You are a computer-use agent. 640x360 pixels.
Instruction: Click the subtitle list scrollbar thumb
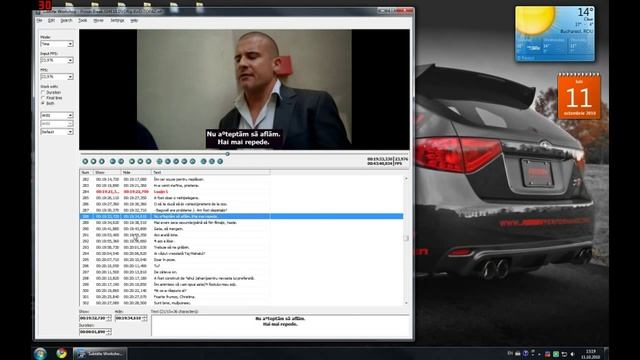click(x=406, y=238)
